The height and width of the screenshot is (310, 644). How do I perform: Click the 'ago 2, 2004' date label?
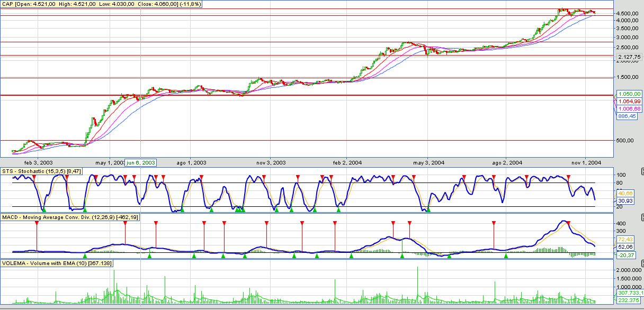[508, 162]
